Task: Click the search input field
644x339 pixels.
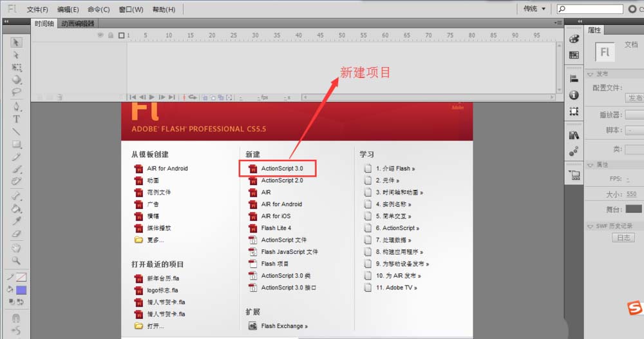Action: pyautogui.click(x=590, y=9)
